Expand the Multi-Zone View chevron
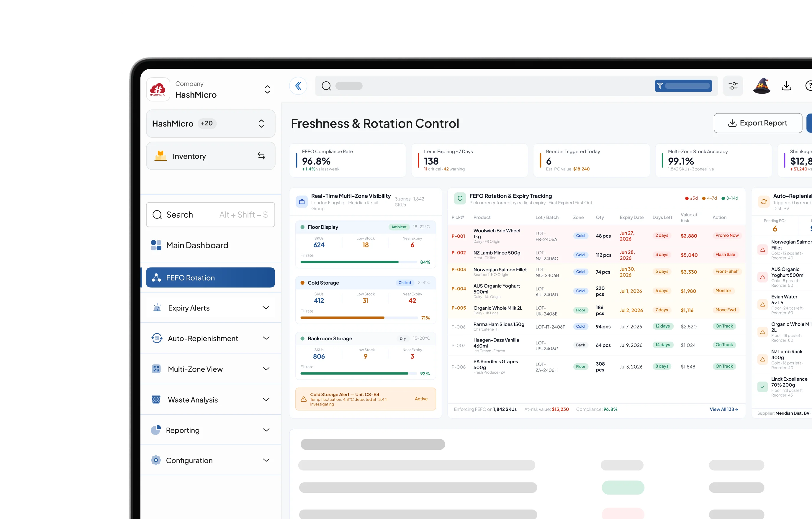Screen dimensions: 812x519 (x=266, y=369)
